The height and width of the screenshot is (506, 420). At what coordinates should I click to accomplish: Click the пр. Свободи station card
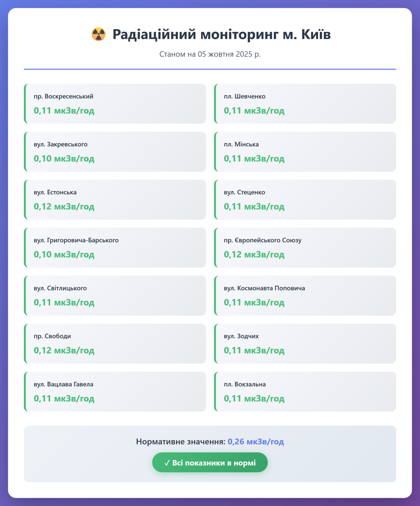(115, 343)
